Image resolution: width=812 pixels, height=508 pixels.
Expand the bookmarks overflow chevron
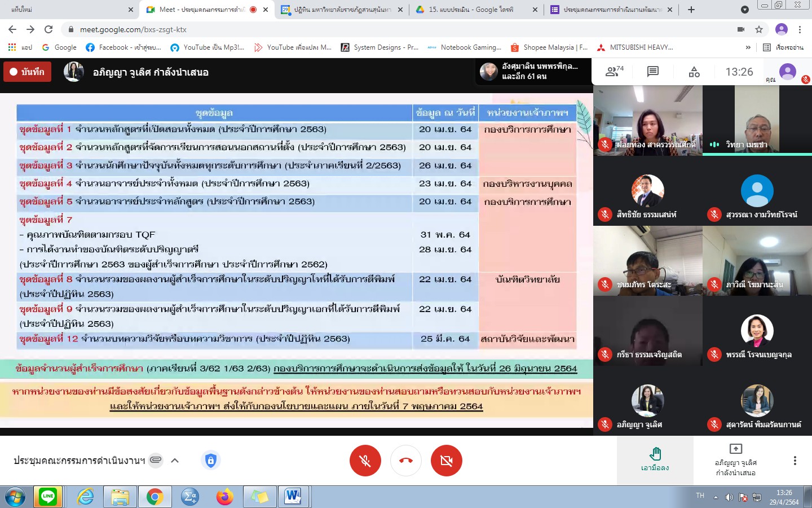(x=748, y=47)
